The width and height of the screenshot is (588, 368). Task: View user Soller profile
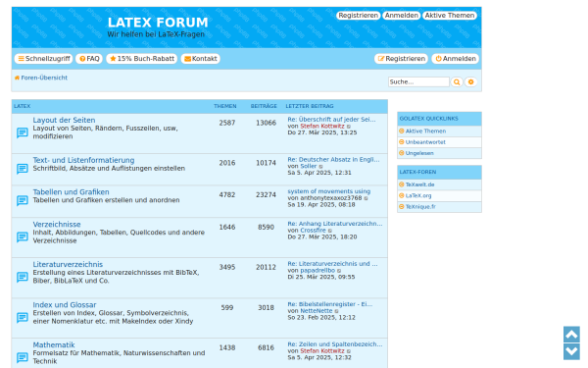point(309,167)
